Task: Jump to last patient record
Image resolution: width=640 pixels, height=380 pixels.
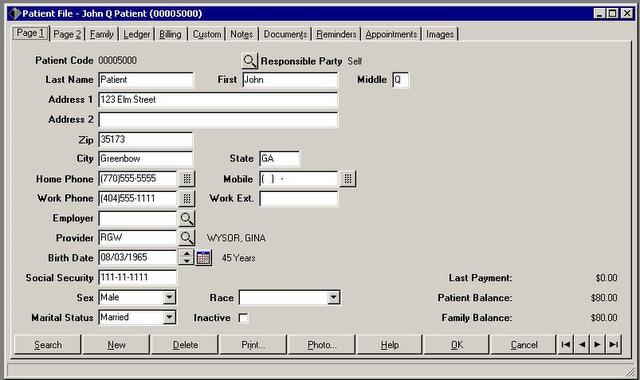Action: pyautogui.click(x=613, y=344)
